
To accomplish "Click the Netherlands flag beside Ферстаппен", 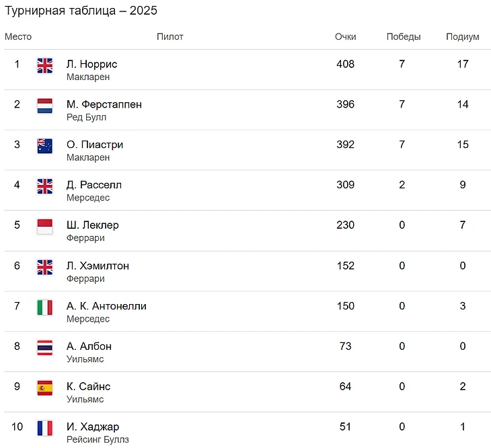I will [44, 106].
